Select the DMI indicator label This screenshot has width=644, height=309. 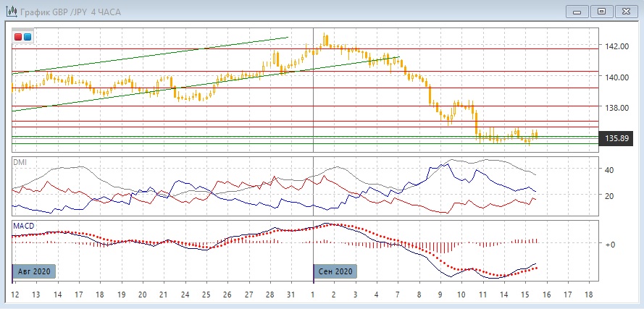(x=20, y=162)
